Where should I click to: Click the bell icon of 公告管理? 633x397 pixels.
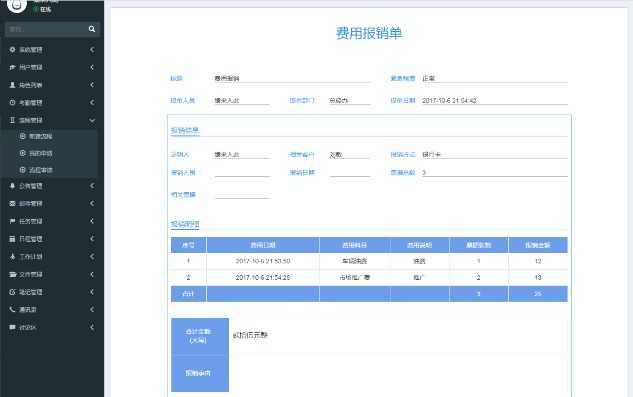(x=13, y=186)
